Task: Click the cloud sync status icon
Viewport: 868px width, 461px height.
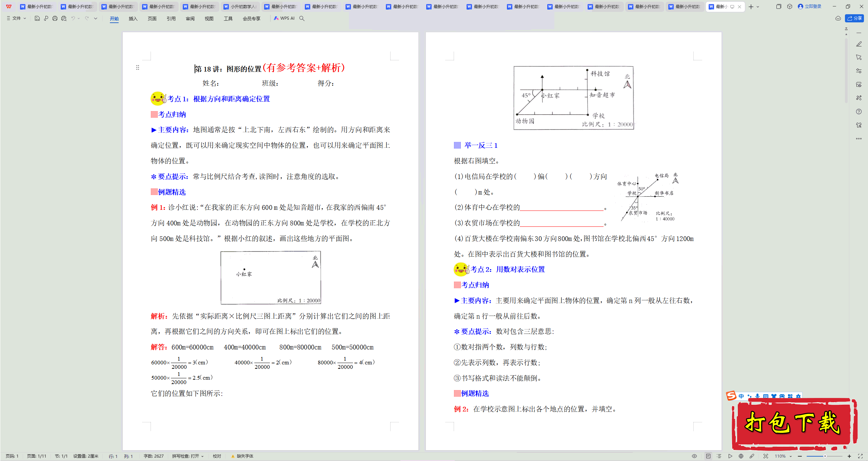Action: (838, 18)
